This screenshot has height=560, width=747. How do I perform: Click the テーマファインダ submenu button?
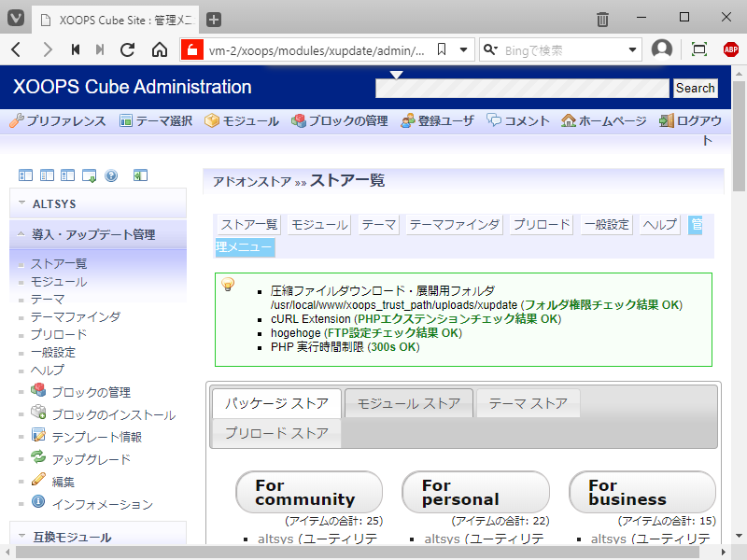click(x=455, y=225)
